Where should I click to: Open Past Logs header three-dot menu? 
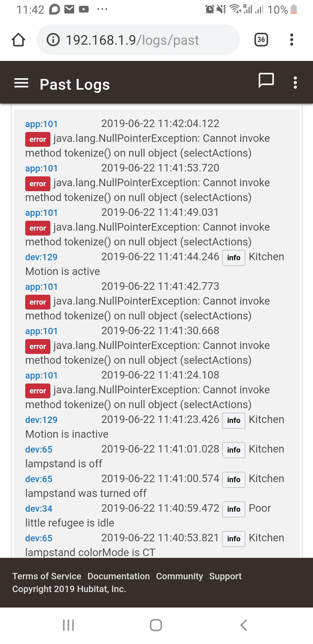[x=295, y=83]
